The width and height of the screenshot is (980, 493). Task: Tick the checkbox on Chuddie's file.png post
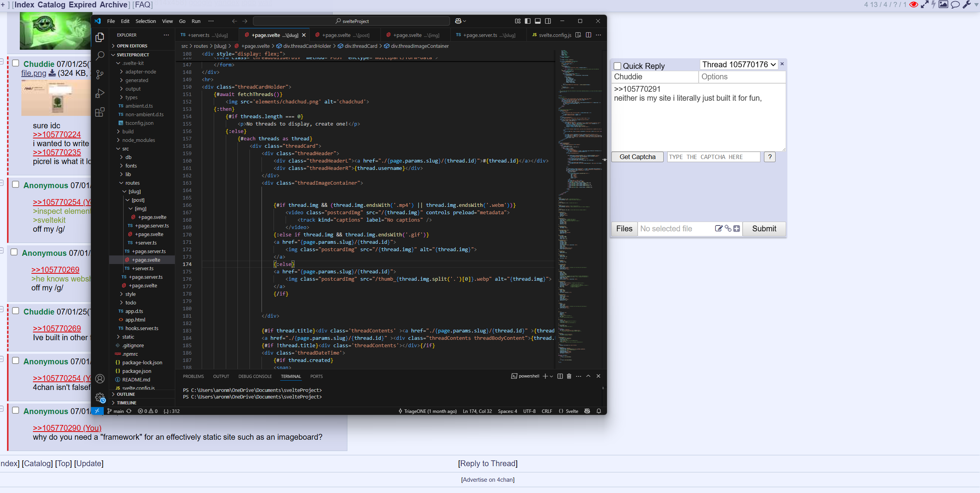point(16,63)
